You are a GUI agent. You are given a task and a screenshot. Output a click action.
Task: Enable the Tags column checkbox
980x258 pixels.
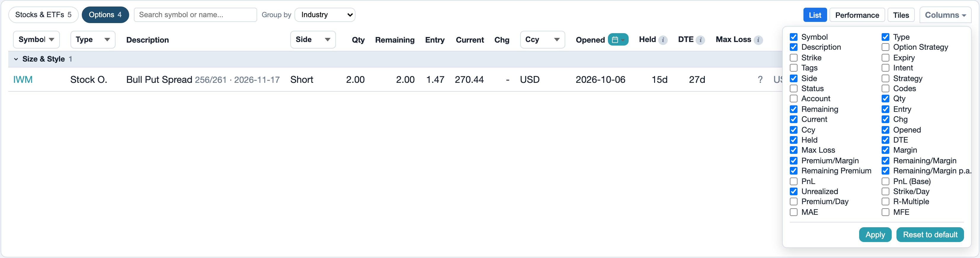pyautogui.click(x=794, y=68)
